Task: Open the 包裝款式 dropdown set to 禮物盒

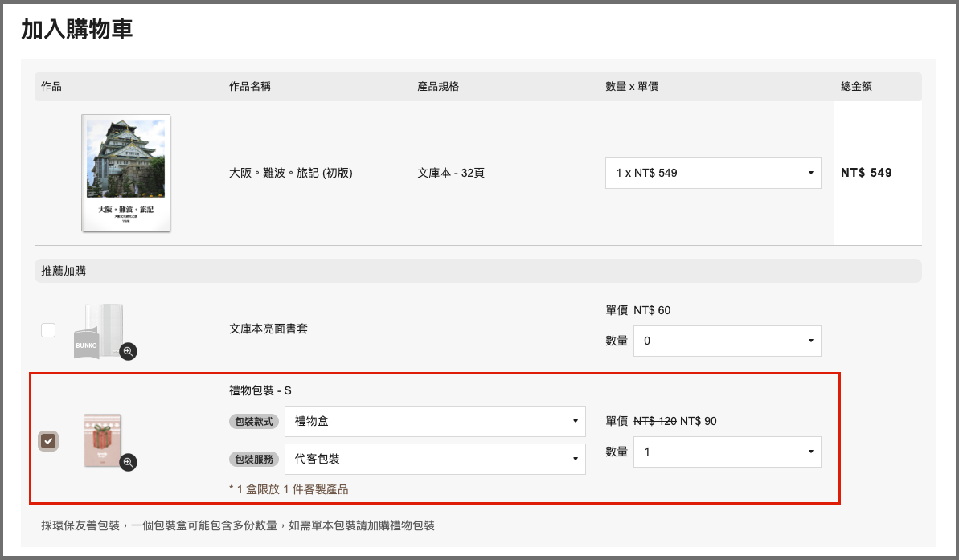Action: [434, 421]
